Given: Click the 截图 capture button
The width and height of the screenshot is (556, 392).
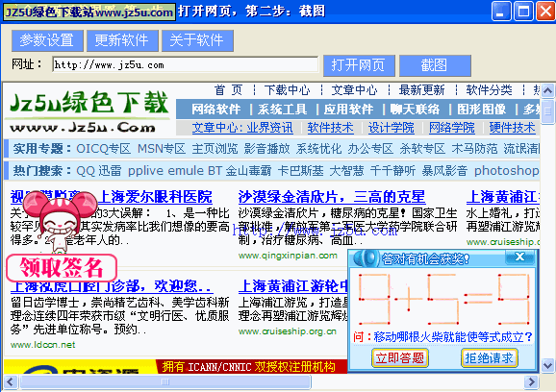Looking at the screenshot, I should (x=435, y=65).
